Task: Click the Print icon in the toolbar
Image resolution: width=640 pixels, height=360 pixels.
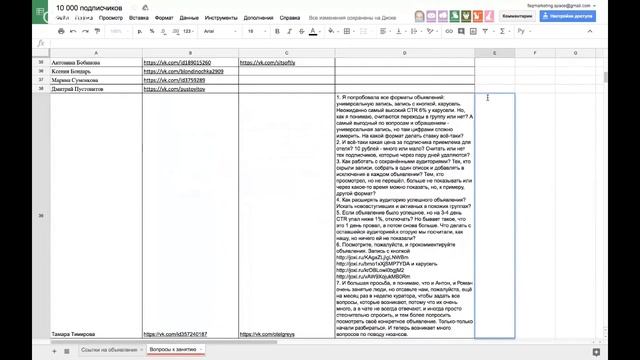Action: [x=61, y=31]
